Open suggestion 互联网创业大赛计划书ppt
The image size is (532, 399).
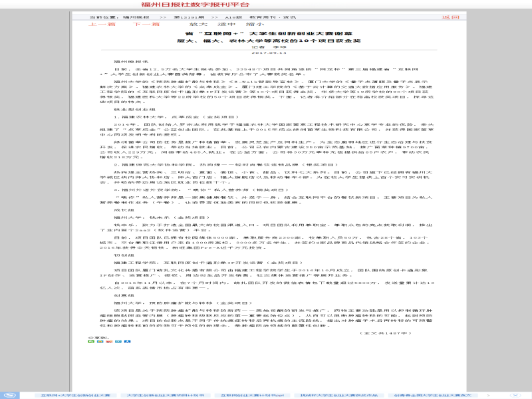[253, 395]
